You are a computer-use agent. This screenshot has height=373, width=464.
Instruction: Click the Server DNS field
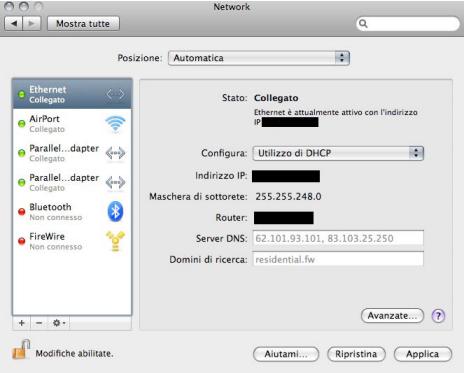(x=338, y=239)
